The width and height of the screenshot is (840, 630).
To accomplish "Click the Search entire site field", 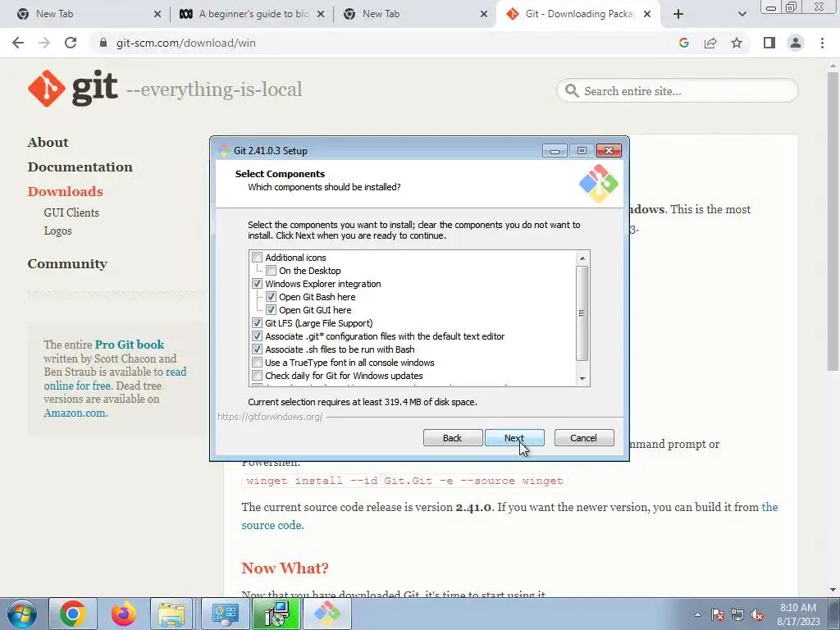I will point(678,91).
